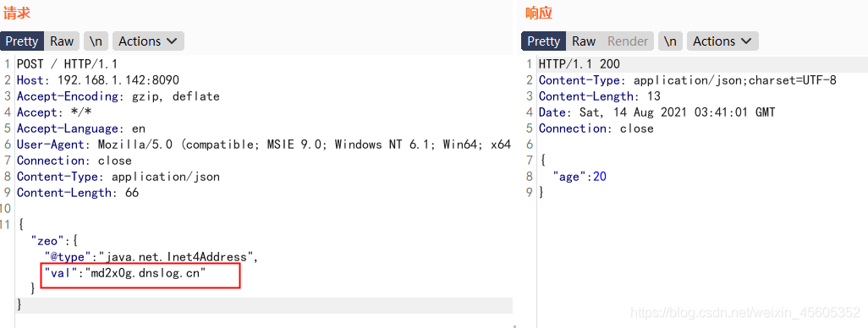The image size is (868, 328).
Task: Click the Accept: */* header line
Action: (54, 112)
